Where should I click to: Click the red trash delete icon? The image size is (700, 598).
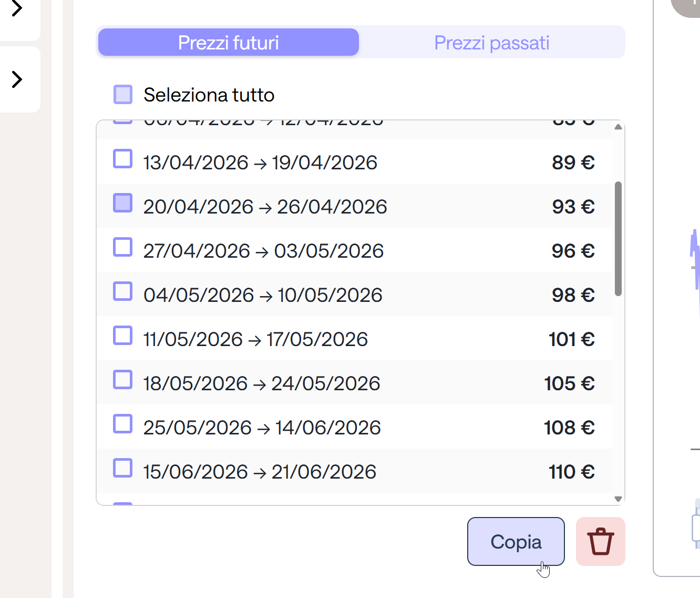[x=600, y=541]
